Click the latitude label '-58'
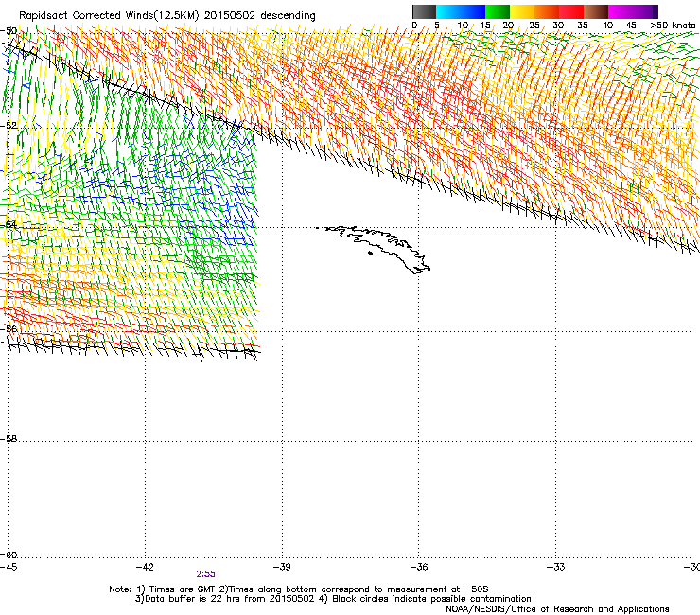 [9, 439]
